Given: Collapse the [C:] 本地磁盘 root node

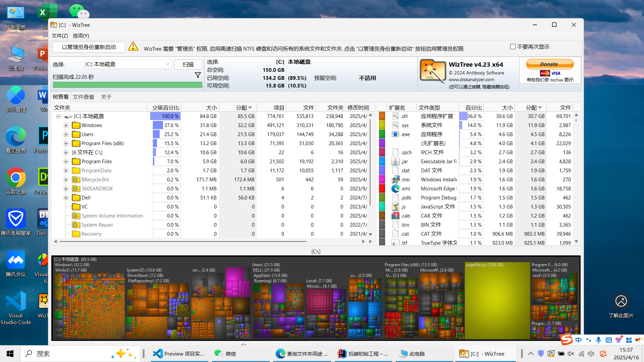Looking at the screenshot, I should click(x=58, y=116).
